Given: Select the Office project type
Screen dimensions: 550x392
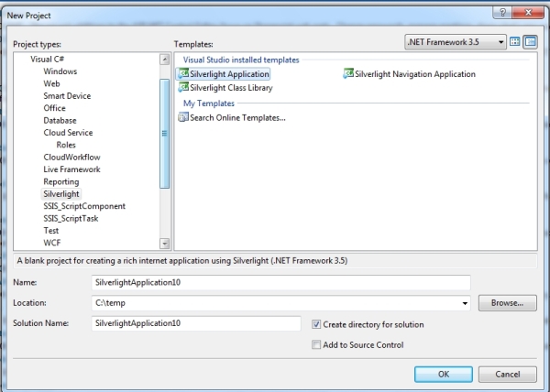Looking at the screenshot, I should click(54, 108).
